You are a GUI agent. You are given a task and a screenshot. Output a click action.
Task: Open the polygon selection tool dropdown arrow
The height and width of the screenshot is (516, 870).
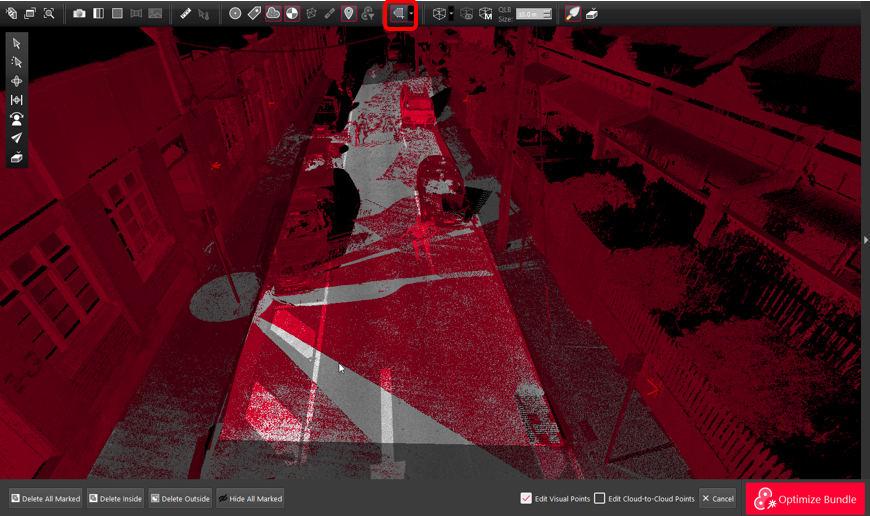pos(411,14)
